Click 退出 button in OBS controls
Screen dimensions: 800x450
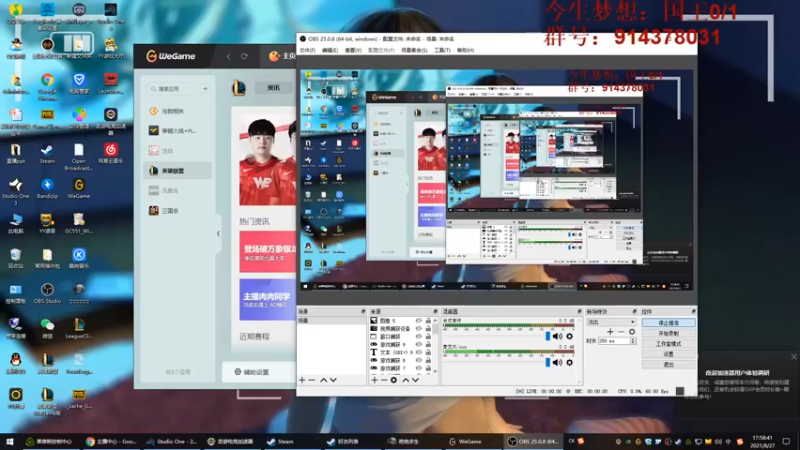coord(668,364)
